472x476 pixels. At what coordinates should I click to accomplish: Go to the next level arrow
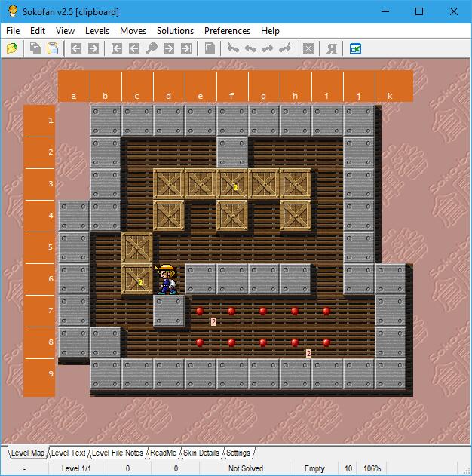93,48
